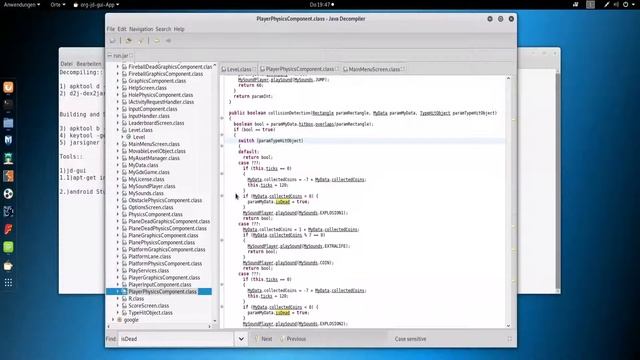
Task: Open the File menu
Action: (x=111, y=29)
